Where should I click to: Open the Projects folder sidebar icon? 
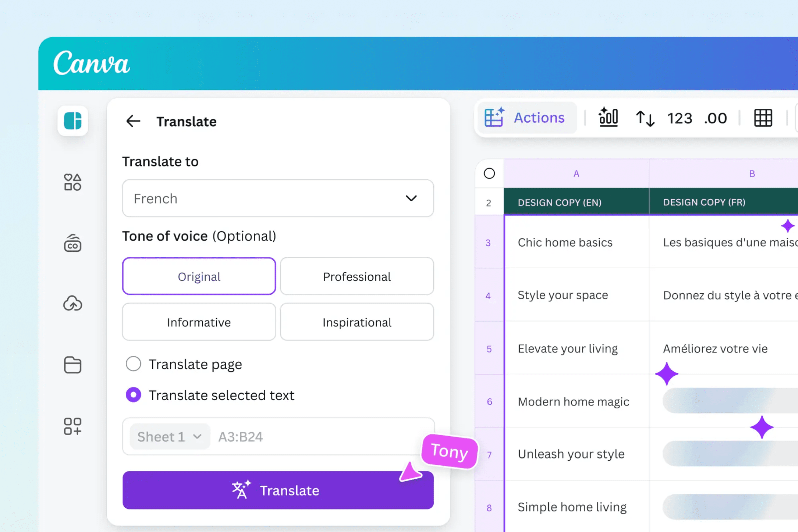[72, 365]
